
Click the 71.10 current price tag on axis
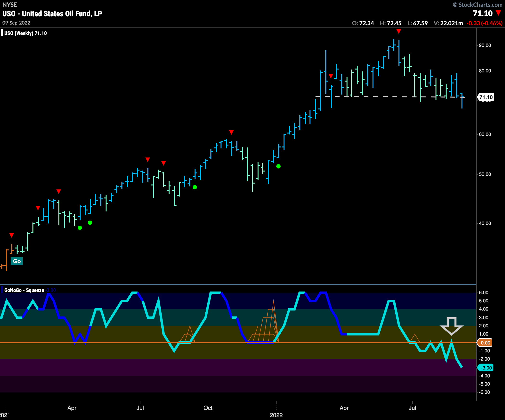(x=486, y=97)
